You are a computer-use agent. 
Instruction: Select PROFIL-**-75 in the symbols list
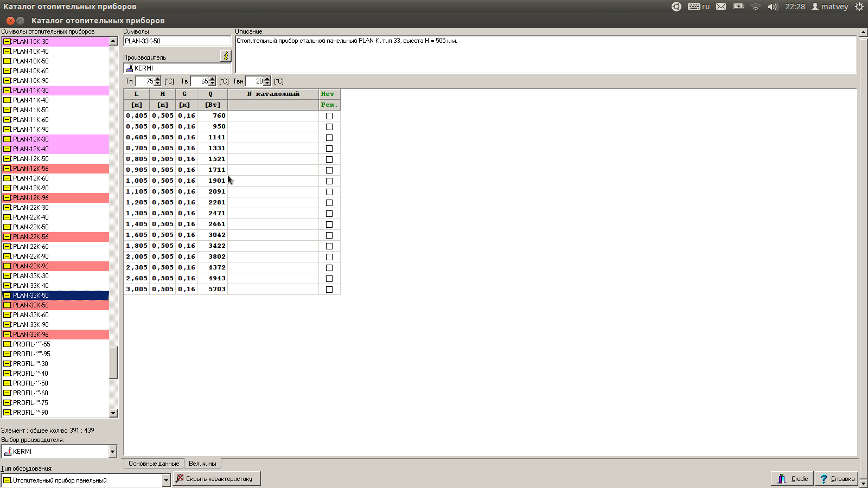click(x=55, y=403)
